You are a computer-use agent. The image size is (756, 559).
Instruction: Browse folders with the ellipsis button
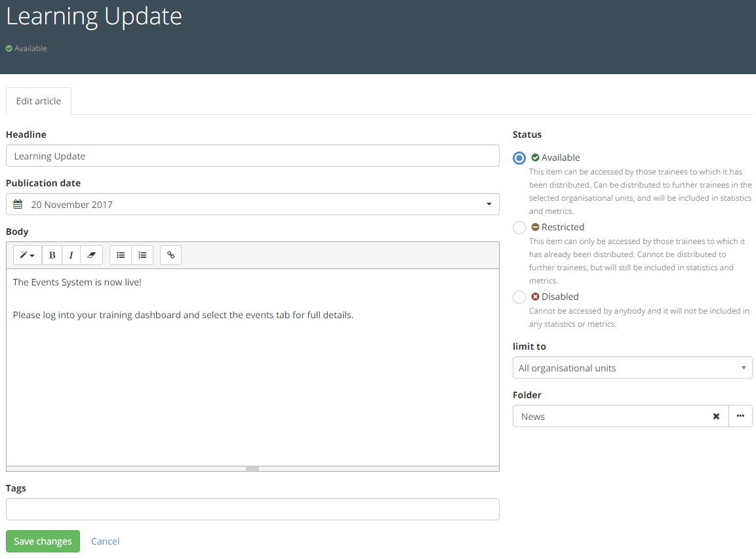[x=740, y=417]
